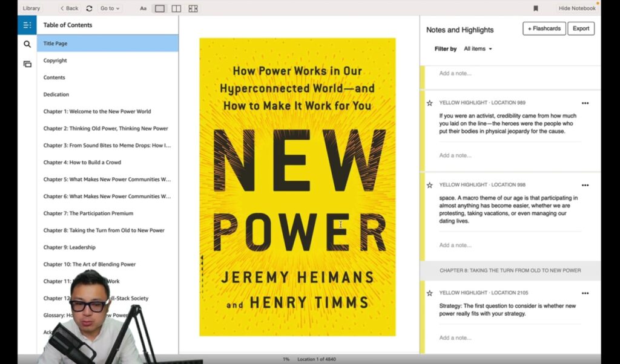Click the "YELLOW HIGHLIGHT · LOCATION 989" label
Screen dimensions: 620x364
(483, 103)
